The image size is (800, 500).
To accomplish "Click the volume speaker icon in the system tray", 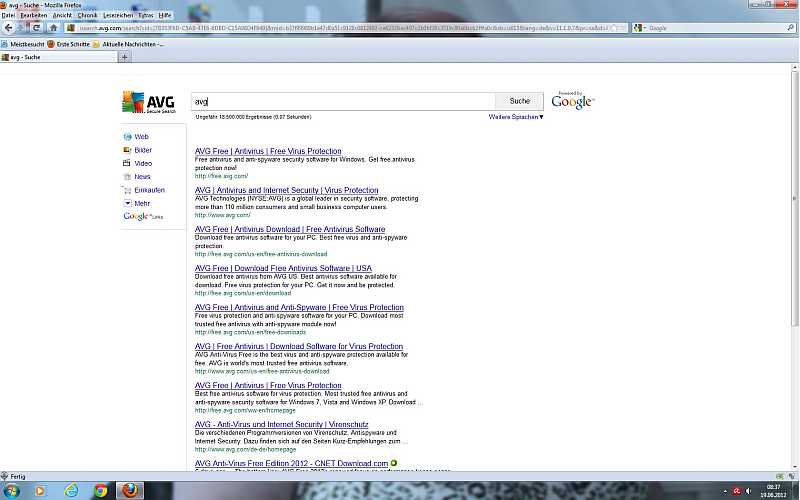I will tap(748, 491).
